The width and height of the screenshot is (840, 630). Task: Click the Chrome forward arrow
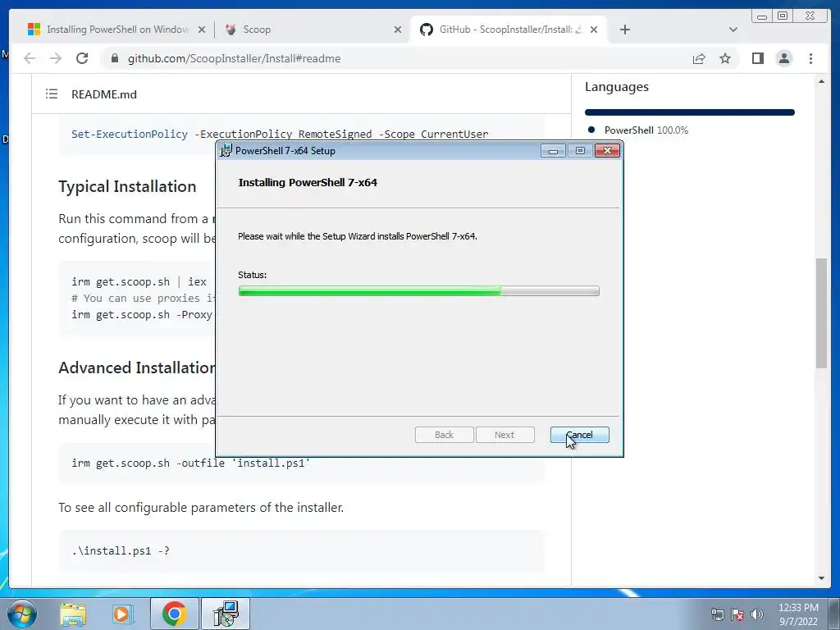coord(56,58)
